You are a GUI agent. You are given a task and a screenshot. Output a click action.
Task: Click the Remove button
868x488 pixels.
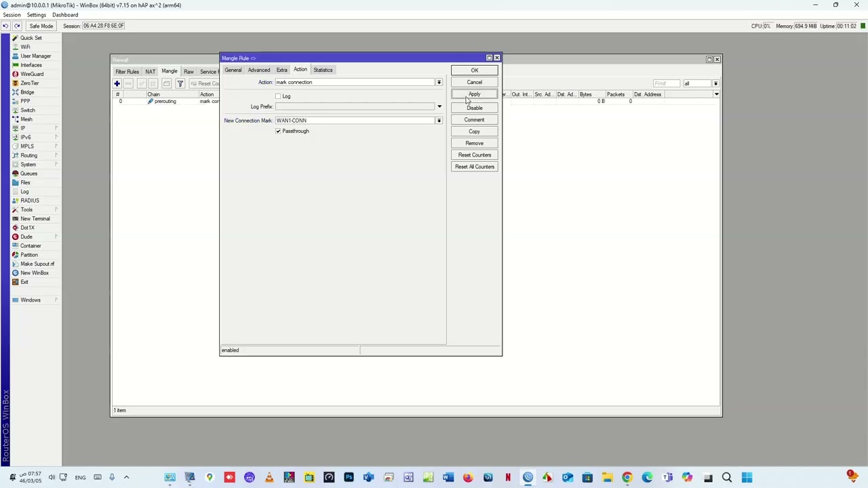pos(475,144)
